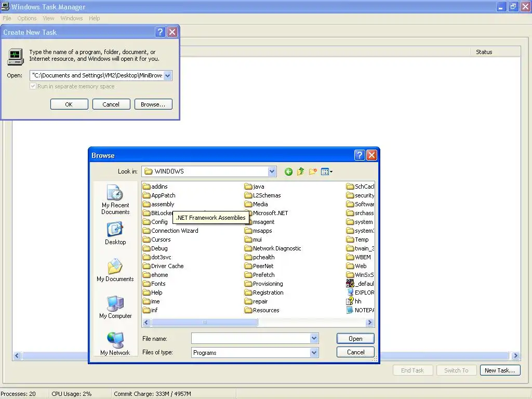The height and width of the screenshot is (399, 532).
Task: Open the Help menu in Task Manager
Action: [x=95, y=18]
